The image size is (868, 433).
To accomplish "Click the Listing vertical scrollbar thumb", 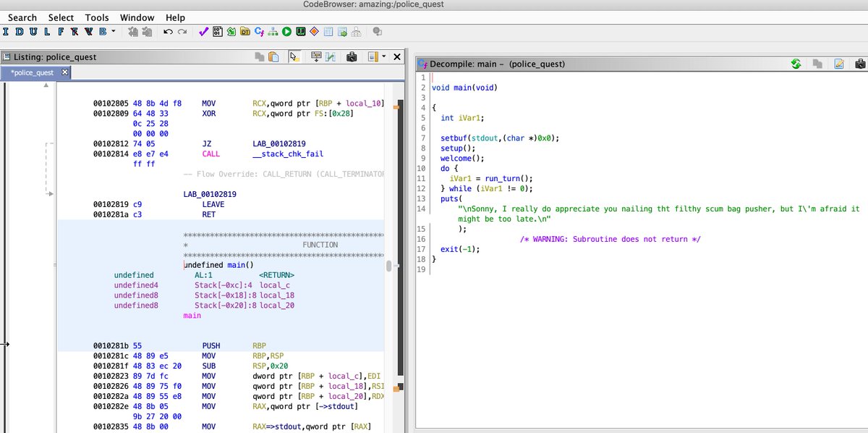I will pos(388,266).
